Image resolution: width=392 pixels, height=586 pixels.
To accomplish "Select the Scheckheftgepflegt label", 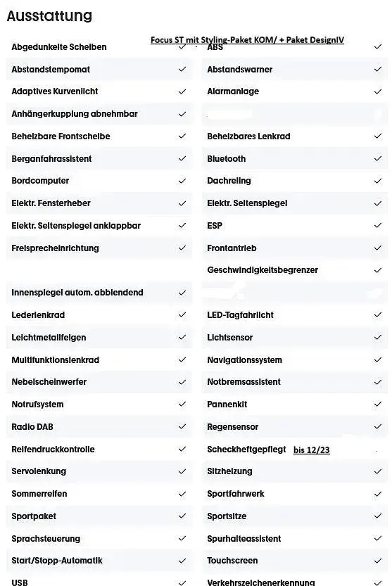I will (x=246, y=450).
